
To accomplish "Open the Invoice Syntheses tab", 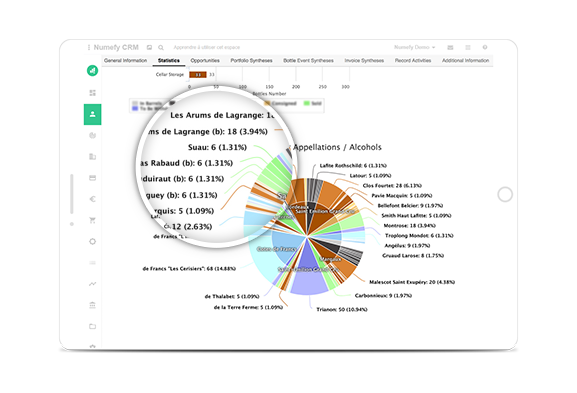I will (364, 60).
